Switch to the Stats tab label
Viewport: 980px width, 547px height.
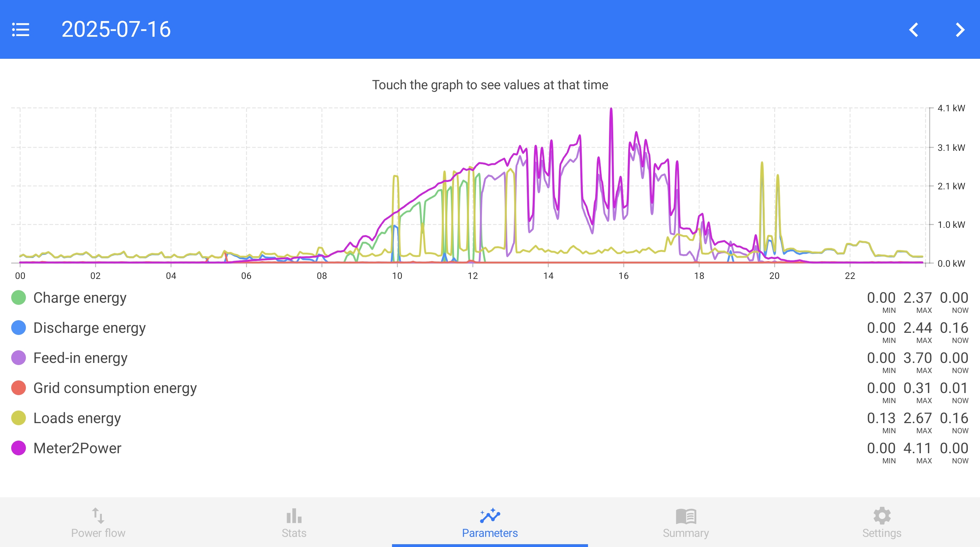(294, 533)
